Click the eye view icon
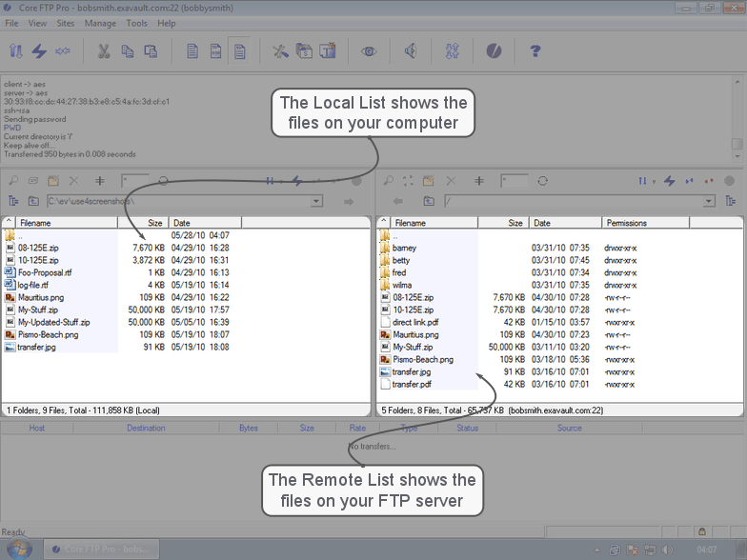747x560 pixels. 369,51
